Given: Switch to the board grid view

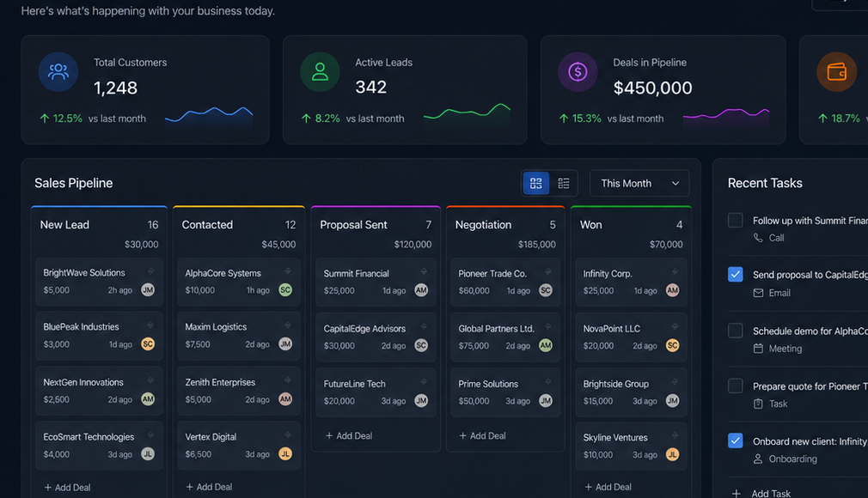Looking at the screenshot, I should (x=536, y=183).
